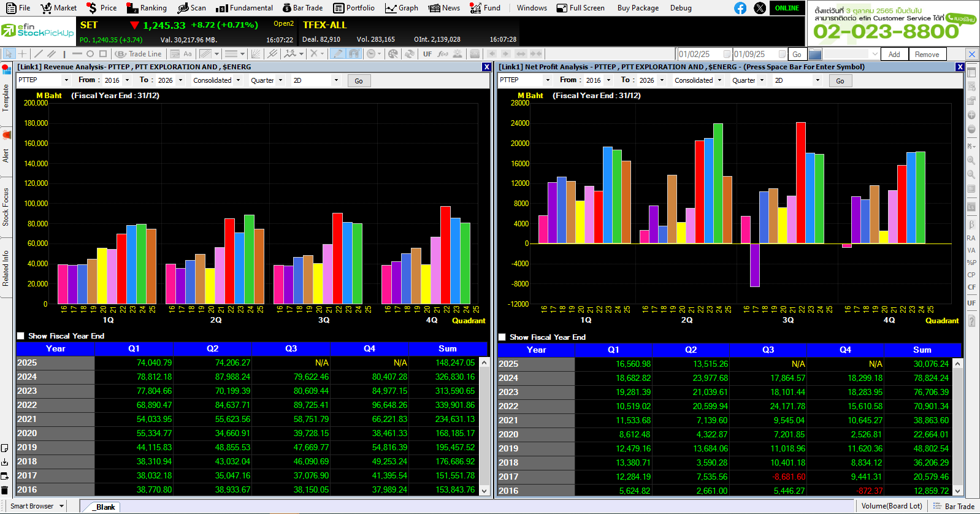980x514 pixels.
Task: Open Consolidated dropdown in Net Profit panel
Action: [719, 80]
